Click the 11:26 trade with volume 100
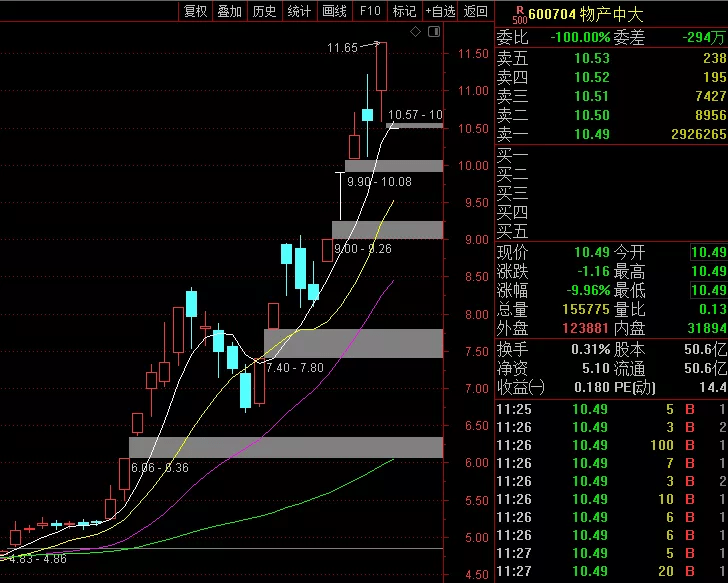 click(x=611, y=445)
